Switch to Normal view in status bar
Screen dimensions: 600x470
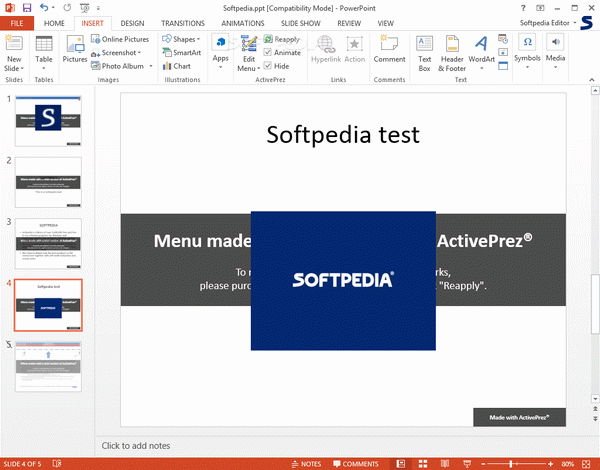pyautogui.click(x=401, y=464)
